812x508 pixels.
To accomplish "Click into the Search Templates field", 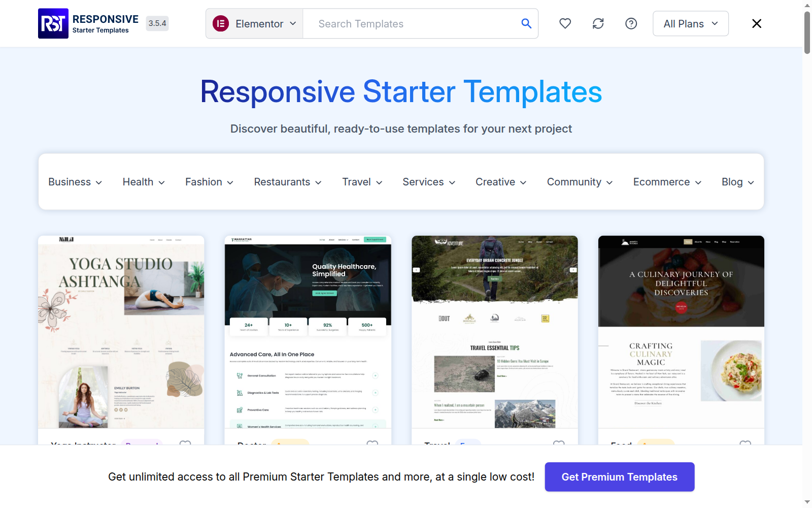I will [x=411, y=23].
